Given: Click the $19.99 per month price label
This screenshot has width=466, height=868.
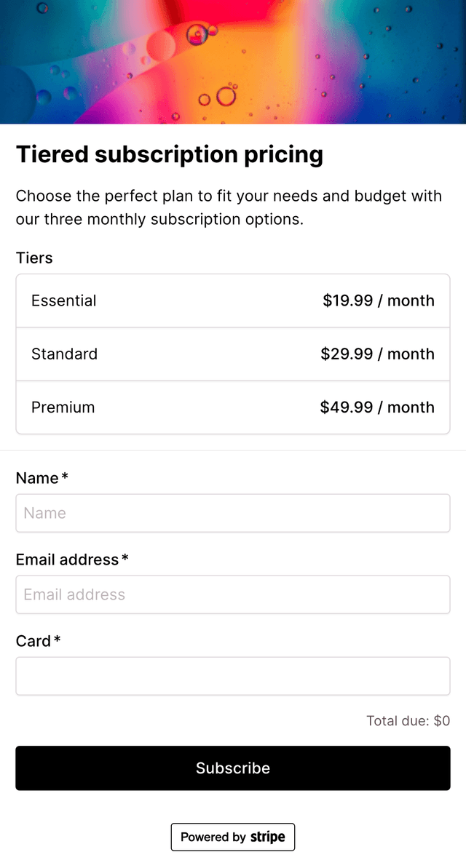Looking at the screenshot, I should (379, 300).
